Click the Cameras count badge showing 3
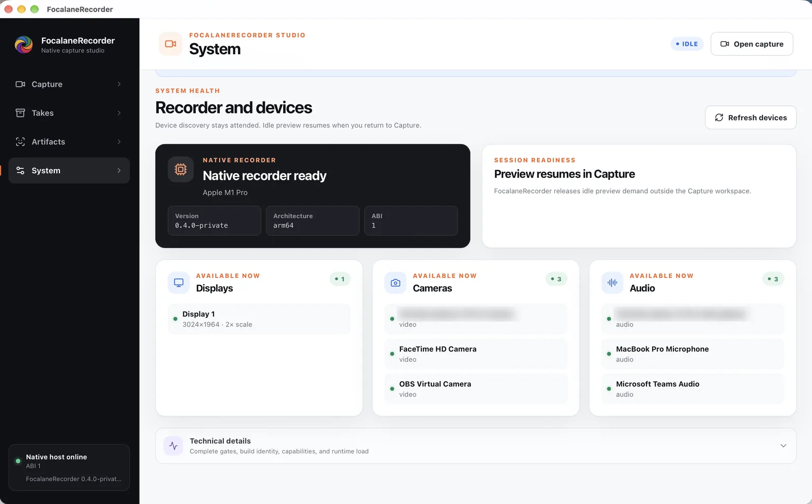812x504 pixels. point(556,279)
